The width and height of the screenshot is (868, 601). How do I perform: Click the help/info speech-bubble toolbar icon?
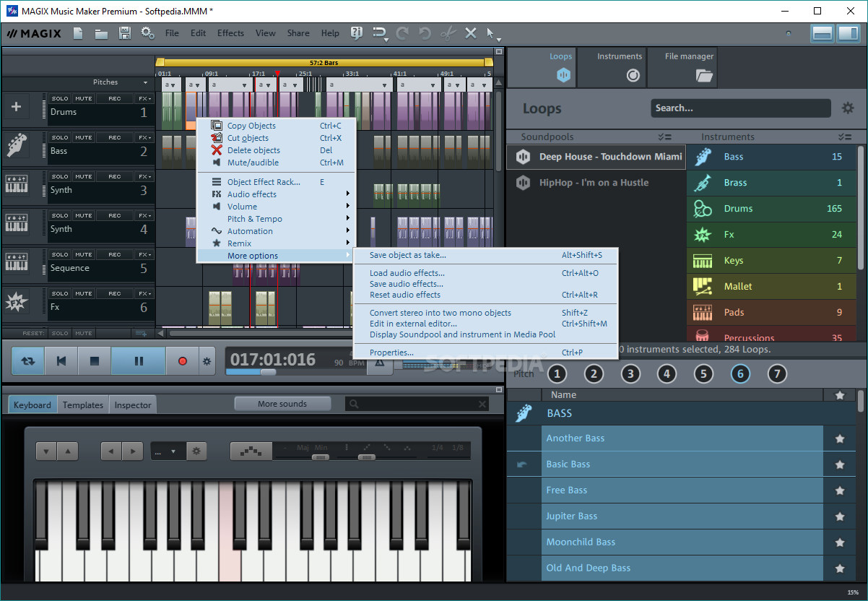pos(357,33)
